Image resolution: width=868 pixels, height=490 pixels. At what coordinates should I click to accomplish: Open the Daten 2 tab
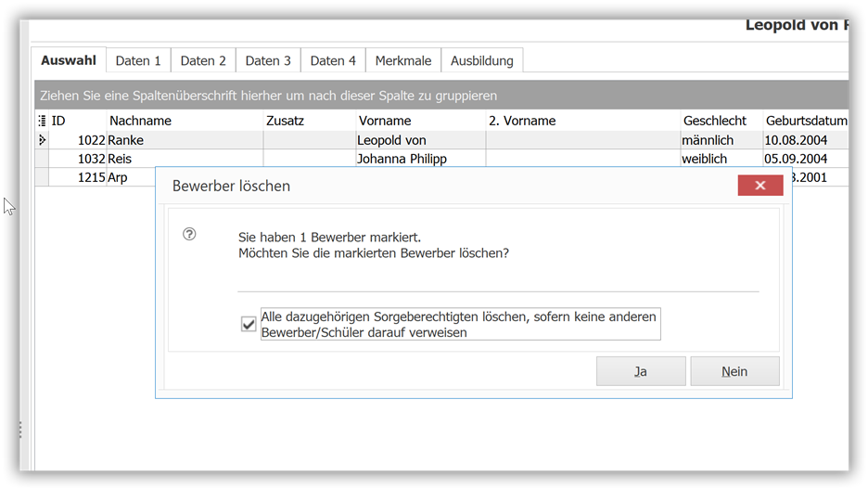(x=203, y=61)
